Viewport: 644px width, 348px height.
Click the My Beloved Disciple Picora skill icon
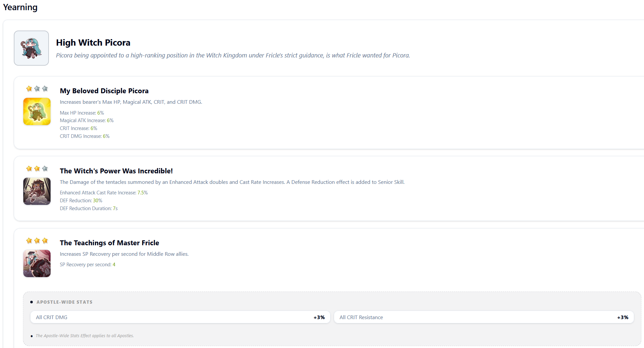(37, 111)
